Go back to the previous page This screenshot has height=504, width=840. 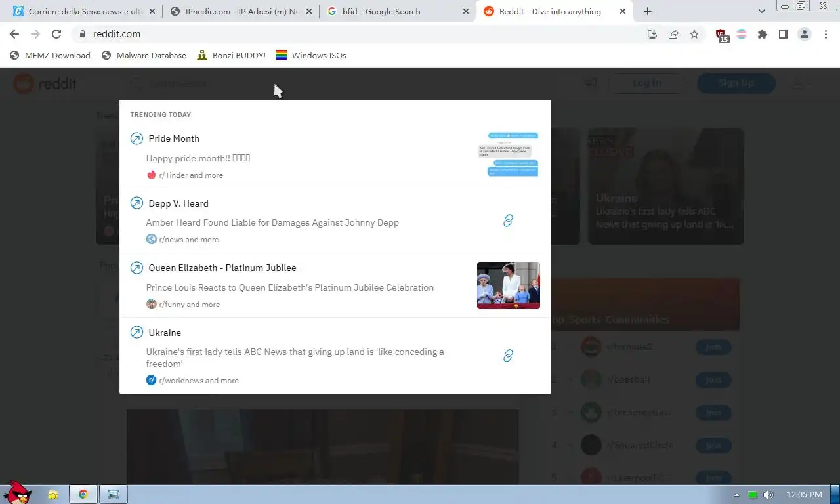click(x=14, y=34)
